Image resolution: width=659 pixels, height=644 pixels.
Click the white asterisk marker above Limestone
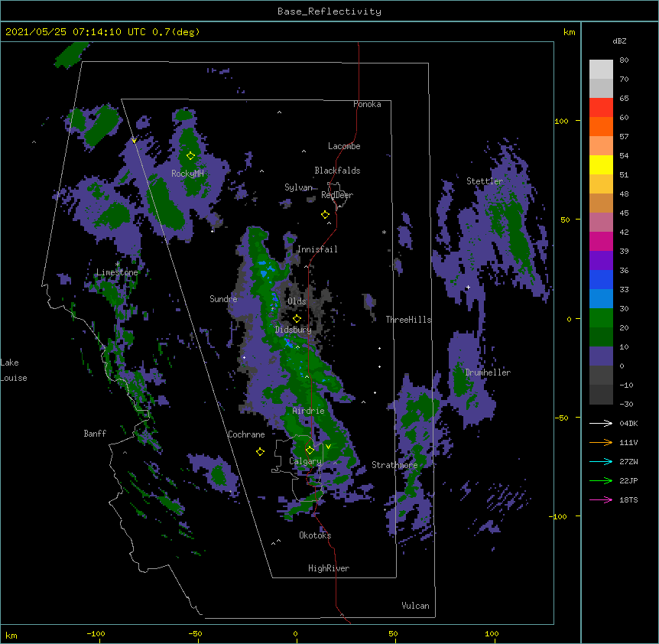click(118, 265)
